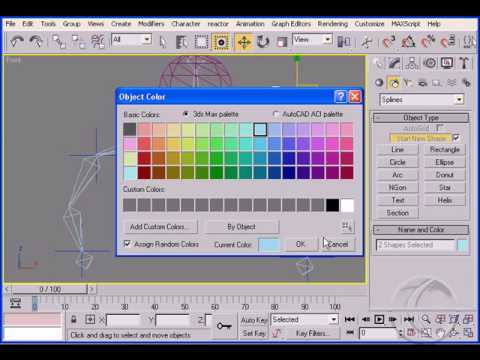Click the Current Color swatch
Viewport: 480px width, 360px height.
coord(269,245)
